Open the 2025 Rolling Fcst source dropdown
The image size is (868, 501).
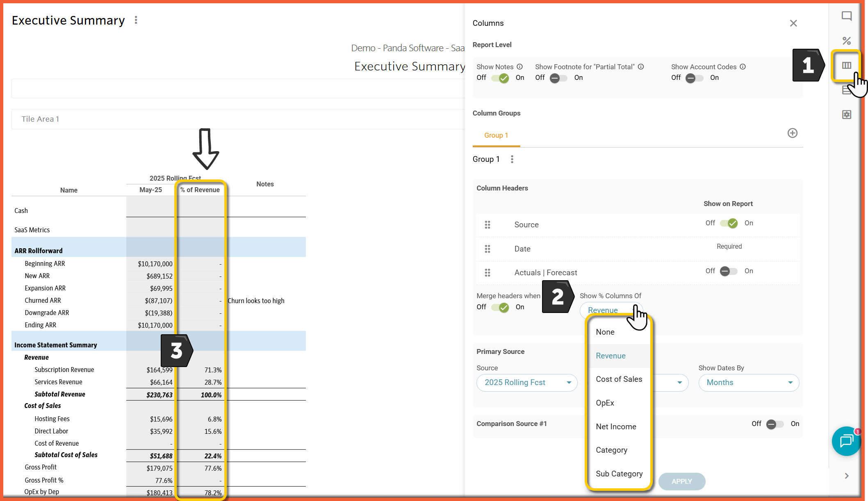coord(527,383)
